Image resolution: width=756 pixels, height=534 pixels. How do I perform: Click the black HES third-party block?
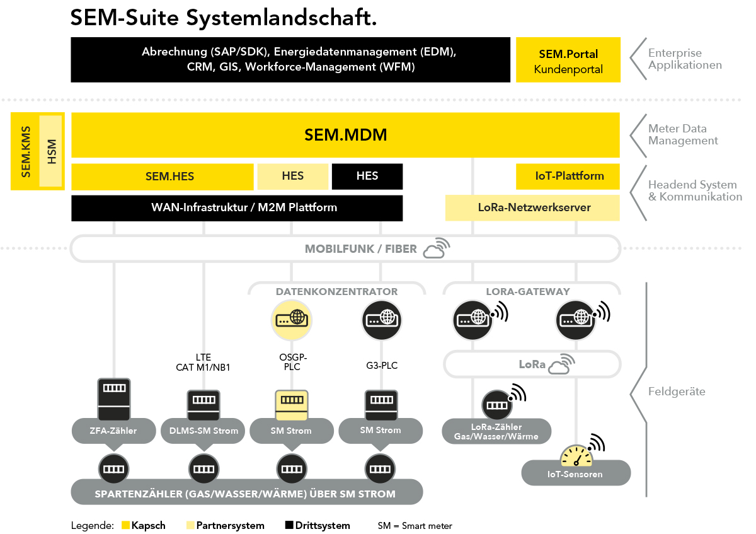(367, 177)
